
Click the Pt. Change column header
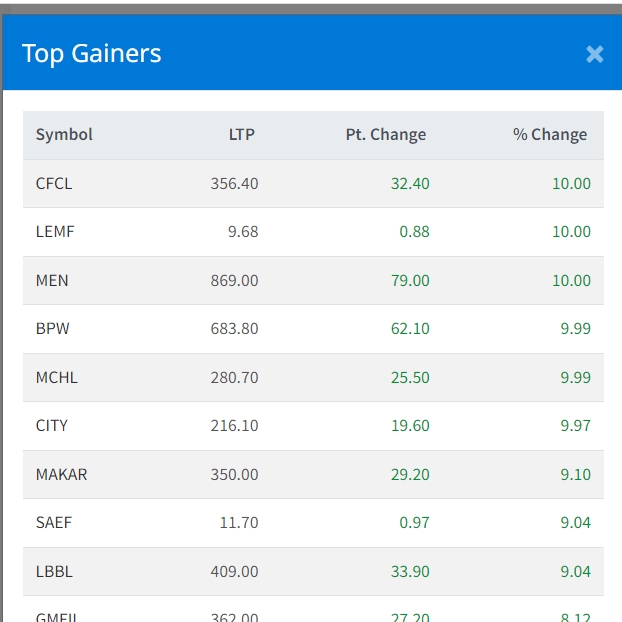(386, 135)
